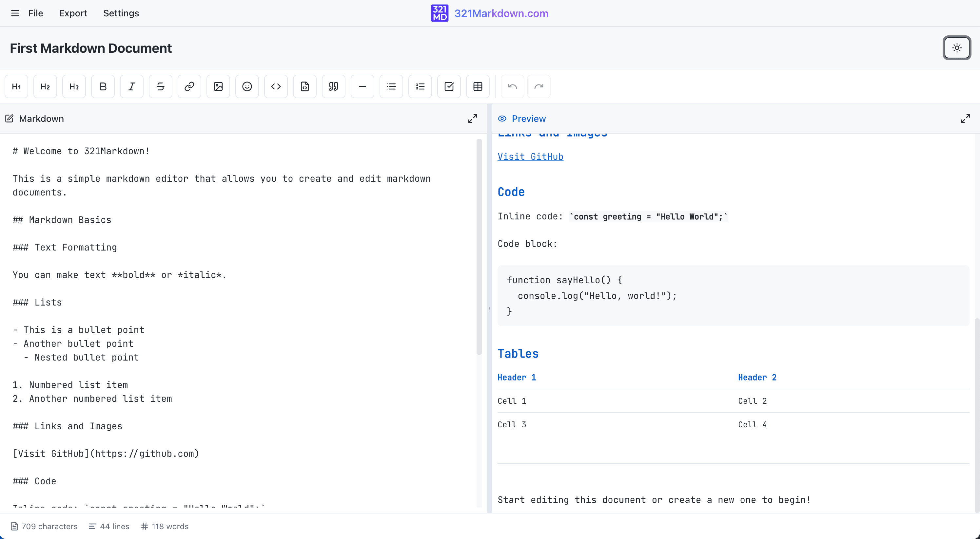Click the '# Welcome to 321Markdown!' line
980x539 pixels.
click(81, 151)
